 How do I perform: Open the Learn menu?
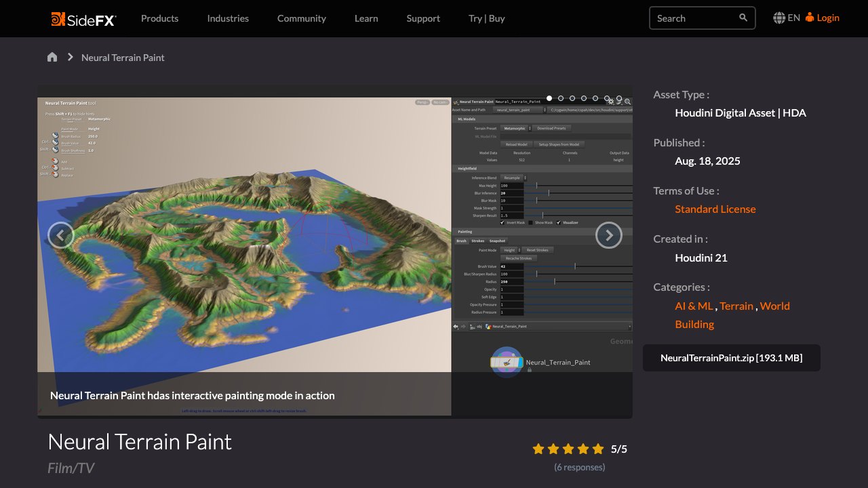366,18
